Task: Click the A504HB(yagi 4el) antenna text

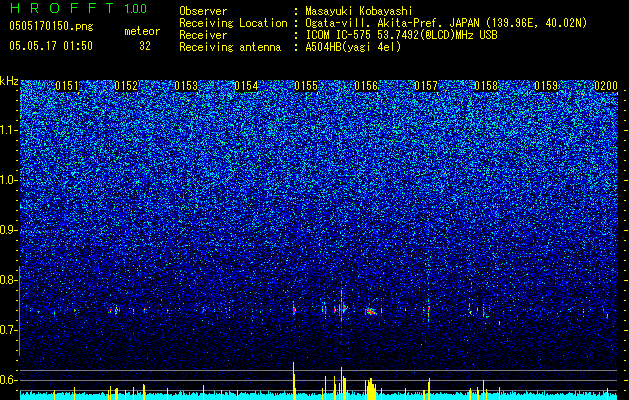Action: point(353,47)
